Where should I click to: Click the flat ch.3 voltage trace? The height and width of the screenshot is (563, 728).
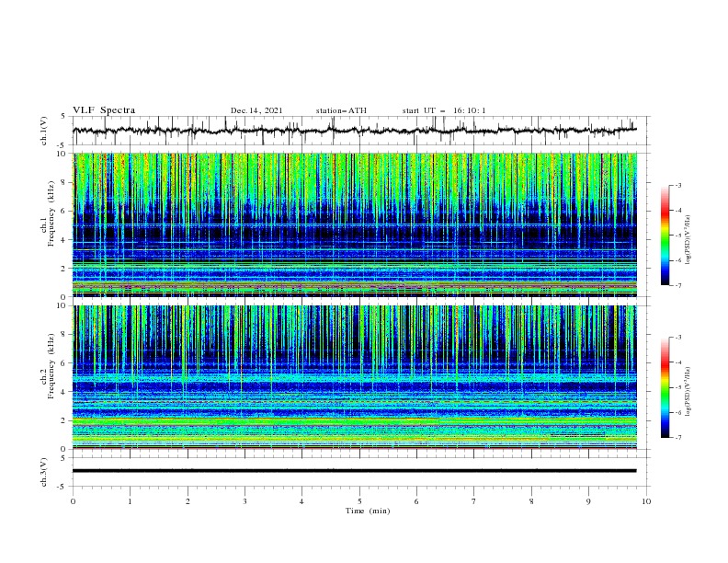pos(355,471)
